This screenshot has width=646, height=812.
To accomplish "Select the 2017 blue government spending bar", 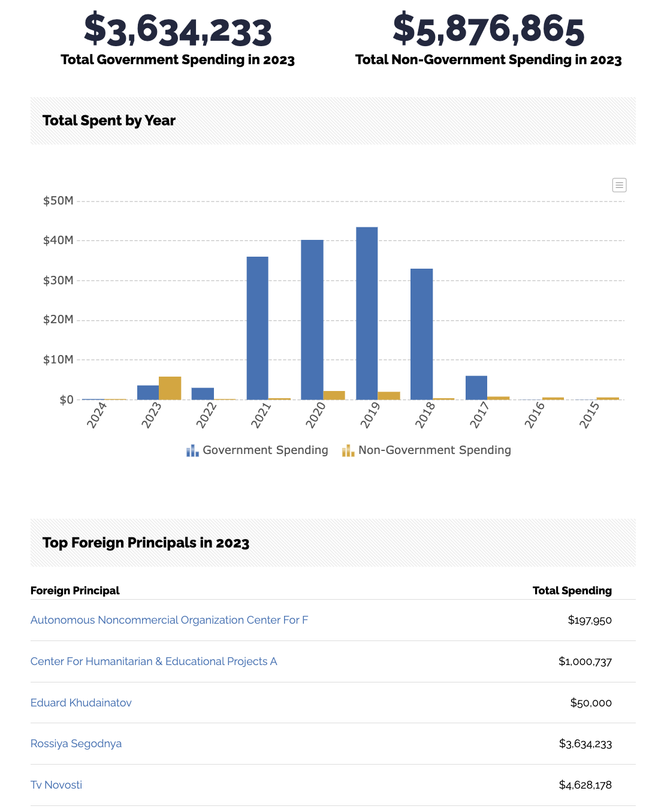I will click(476, 387).
